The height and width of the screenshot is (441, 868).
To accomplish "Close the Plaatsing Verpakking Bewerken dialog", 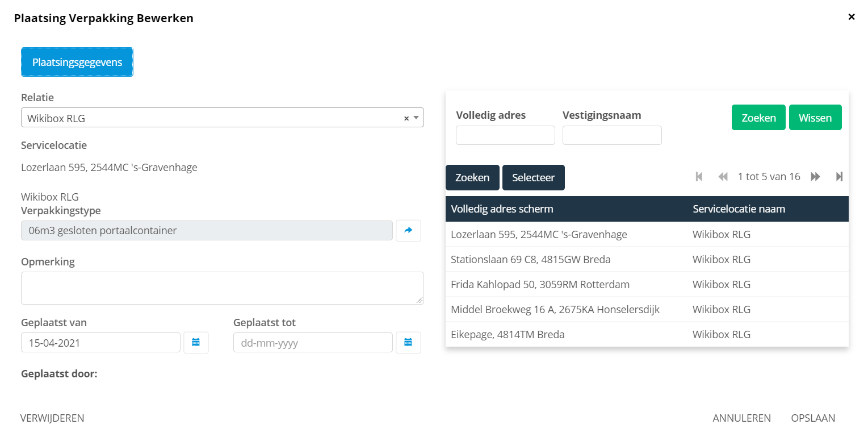I will tap(852, 17).
